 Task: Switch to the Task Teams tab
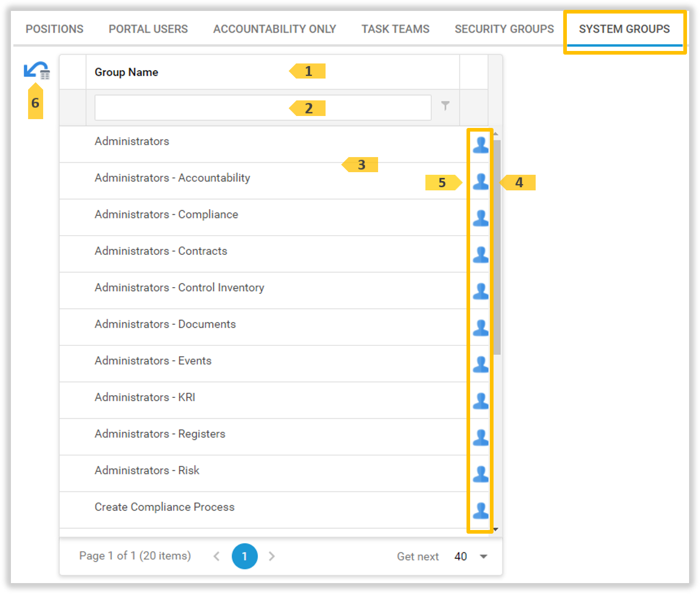pyautogui.click(x=395, y=29)
